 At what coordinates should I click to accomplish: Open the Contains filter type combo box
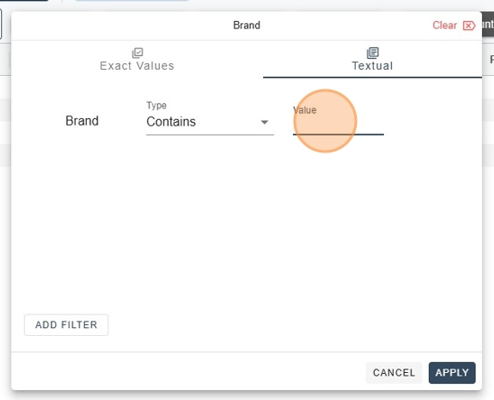click(x=210, y=122)
